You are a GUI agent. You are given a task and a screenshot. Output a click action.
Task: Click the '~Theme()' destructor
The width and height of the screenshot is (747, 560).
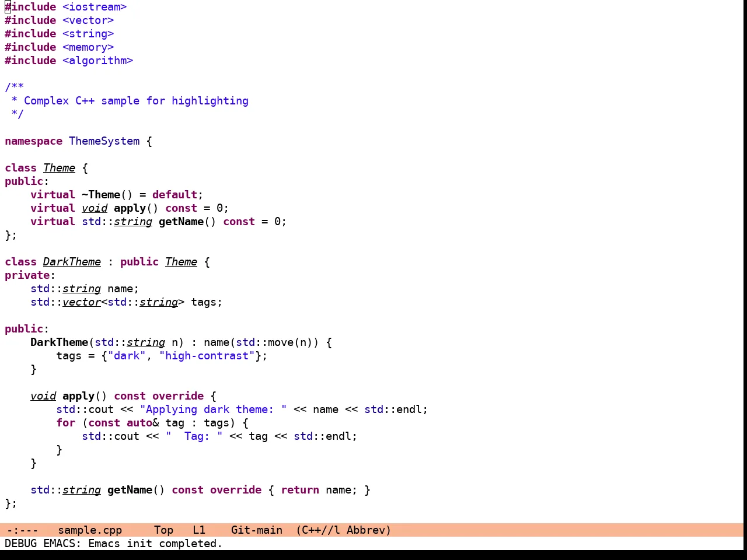(107, 195)
